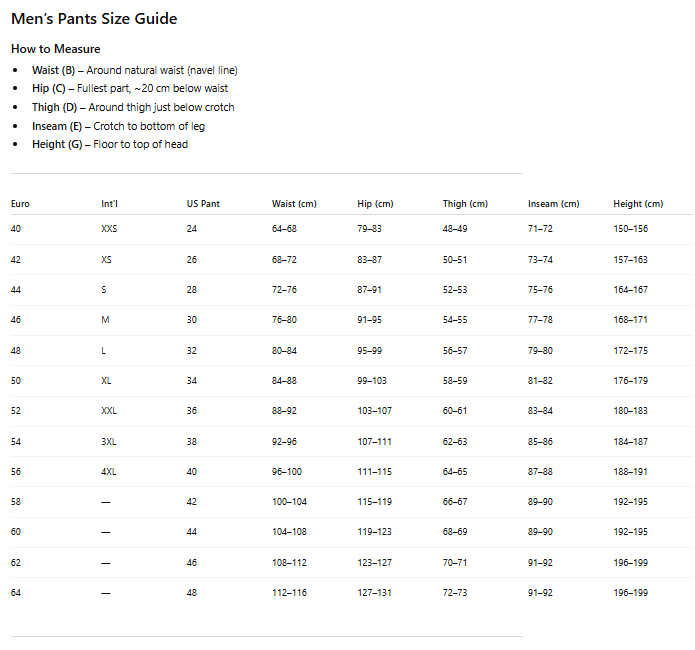The height and width of the screenshot is (650, 695).
Task: Click the XXS international size cell
Action: click(x=109, y=229)
